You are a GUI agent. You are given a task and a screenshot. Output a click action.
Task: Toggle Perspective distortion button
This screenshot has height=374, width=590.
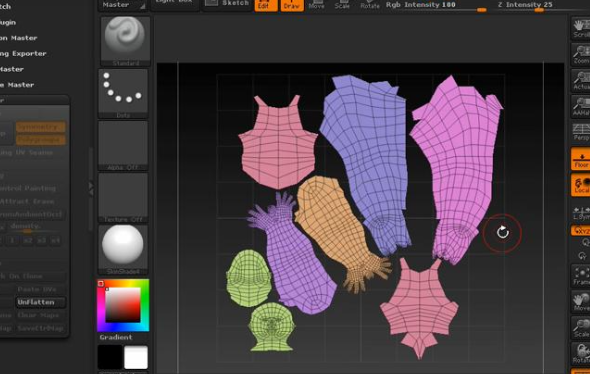(x=581, y=132)
